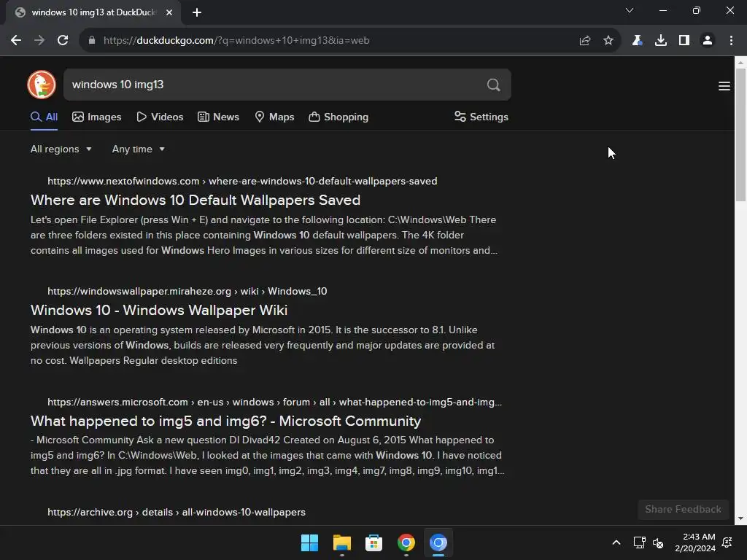Click the network status tray icon
Image resolution: width=747 pixels, height=560 pixels.
[639, 542]
